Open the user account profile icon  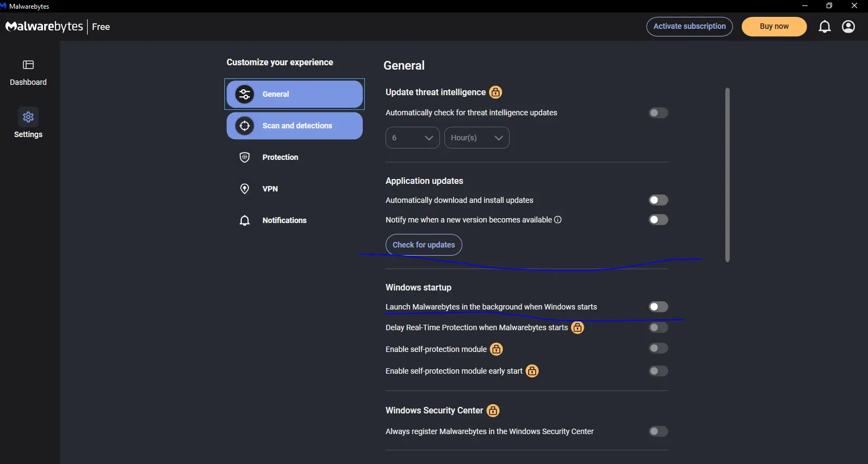pyautogui.click(x=848, y=27)
